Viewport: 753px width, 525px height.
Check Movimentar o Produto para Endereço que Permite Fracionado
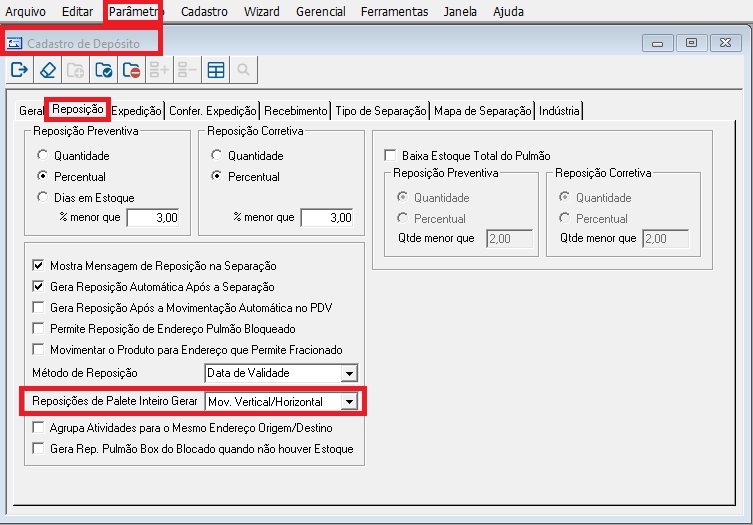pyautogui.click(x=38, y=349)
